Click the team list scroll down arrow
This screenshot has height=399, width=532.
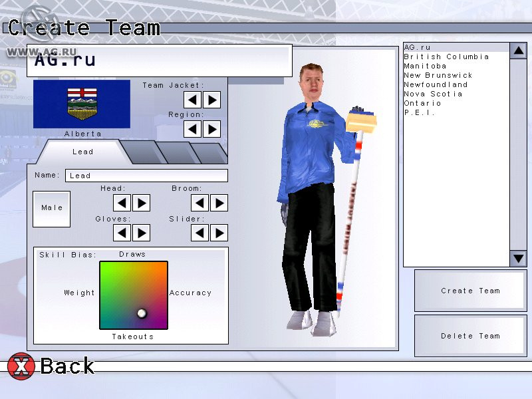point(518,259)
